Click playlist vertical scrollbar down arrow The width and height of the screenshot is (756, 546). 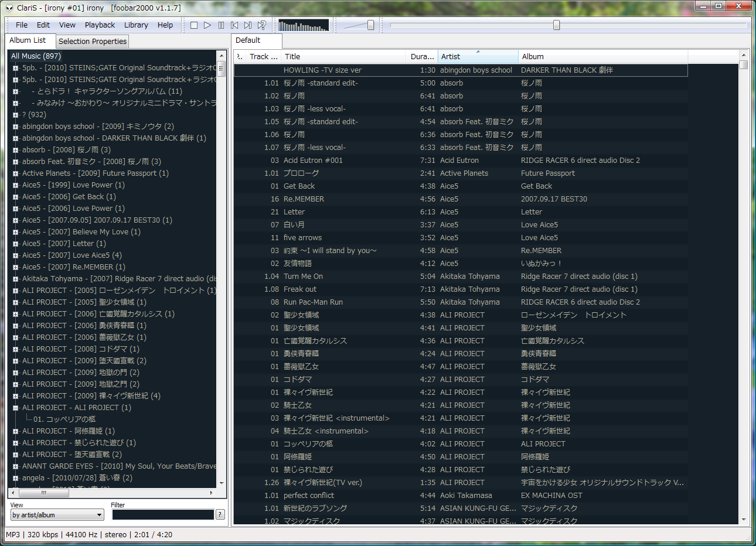click(x=744, y=520)
